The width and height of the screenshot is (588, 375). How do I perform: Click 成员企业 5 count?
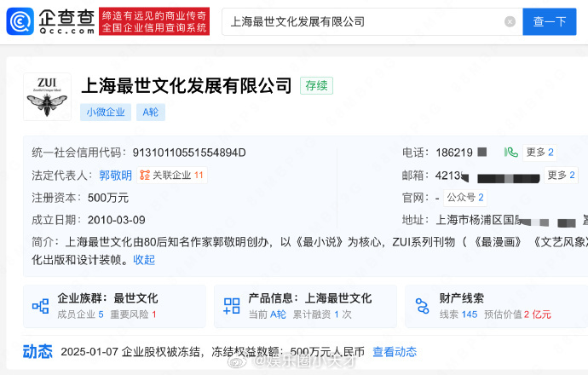[x=81, y=314]
